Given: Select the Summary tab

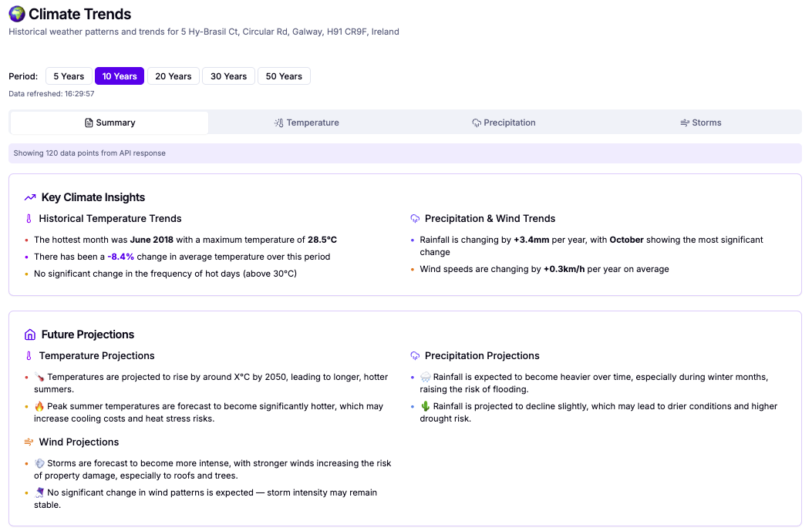Looking at the screenshot, I should point(110,123).
